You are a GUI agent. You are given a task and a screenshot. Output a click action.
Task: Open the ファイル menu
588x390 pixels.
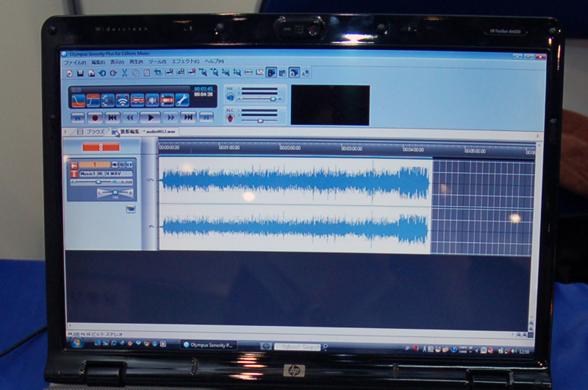point(75,63)
